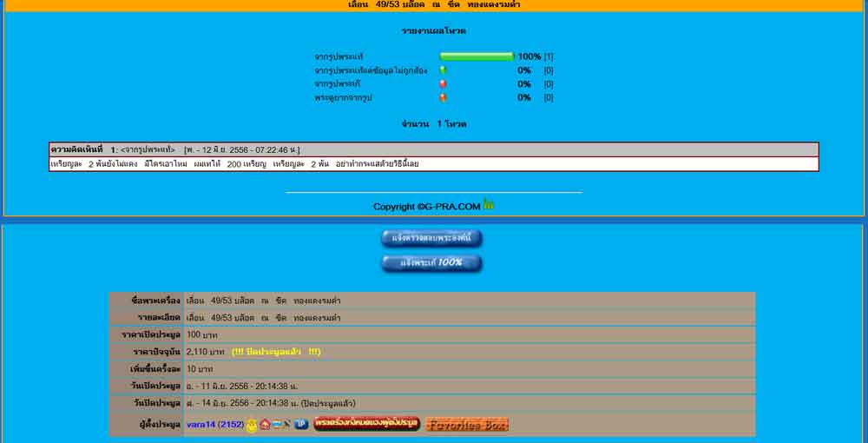868x443 pixels.
Task: Click the tools icon beside seller name
Action: 286,425
